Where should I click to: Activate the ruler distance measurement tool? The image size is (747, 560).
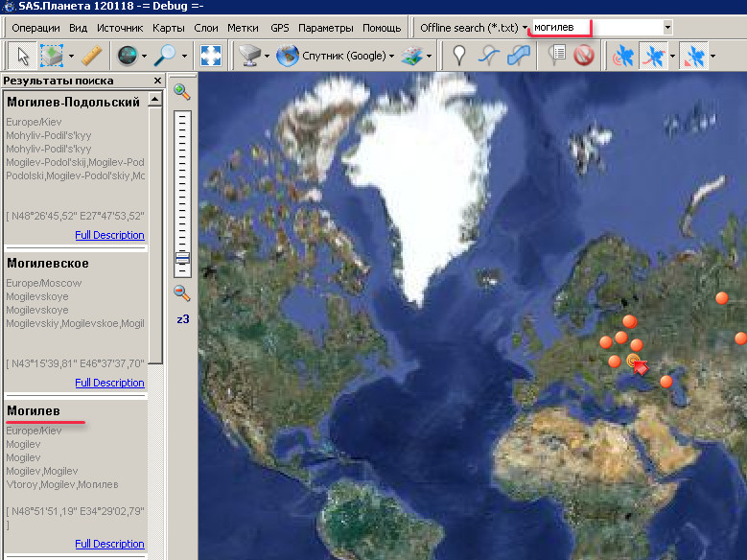[x=92, y=57]
